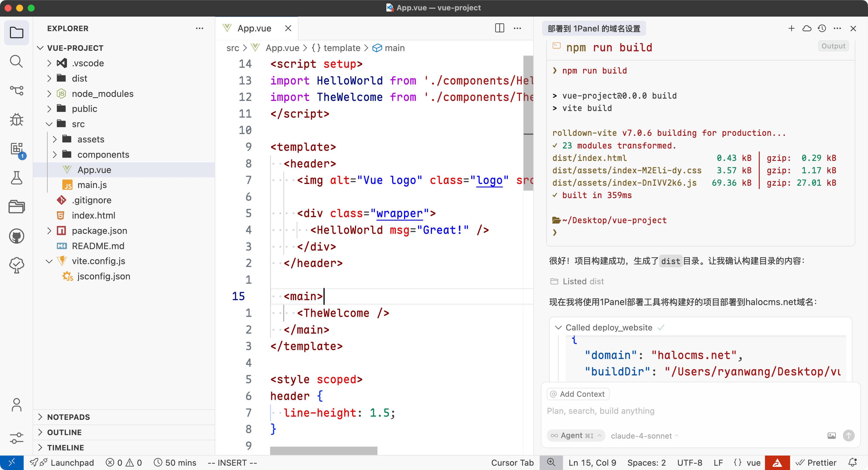The height and width of the screenshot is (470, 868).
Task: Click the Output button in terminal block
Action: pos(833,46)
